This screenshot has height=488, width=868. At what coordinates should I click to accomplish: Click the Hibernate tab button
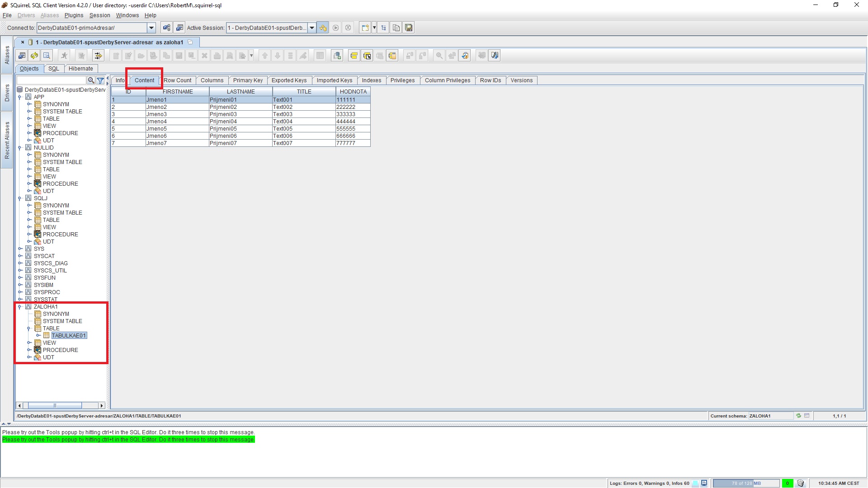pyautogui.click(x=81, y=68)
